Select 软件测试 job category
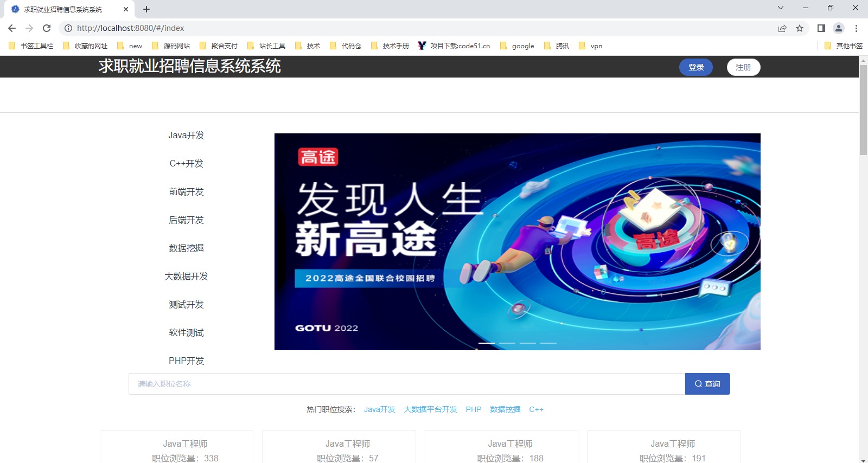This screenshot has height=463, width=868. point(186,333)
